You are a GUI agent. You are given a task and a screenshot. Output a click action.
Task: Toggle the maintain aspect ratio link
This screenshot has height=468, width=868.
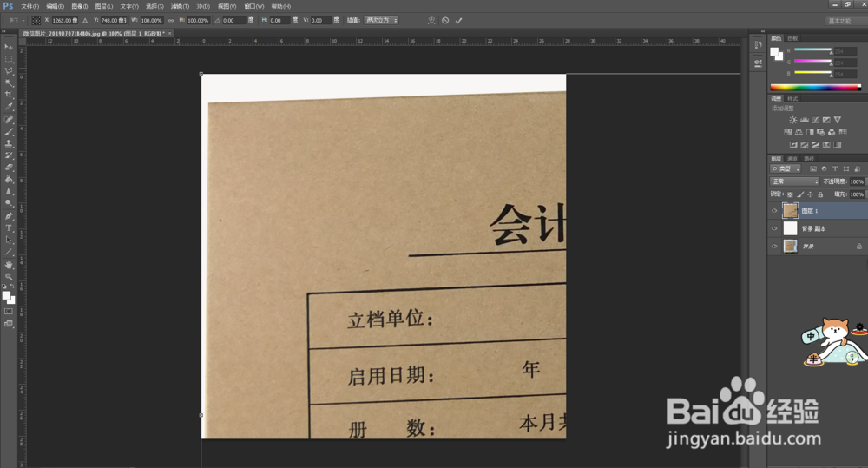[x=170, y=21]
